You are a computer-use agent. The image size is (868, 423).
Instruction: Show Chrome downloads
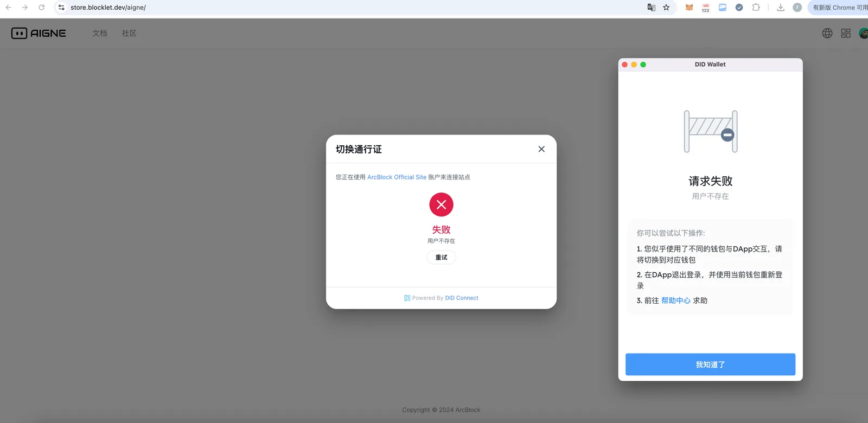tap(781, 8)
